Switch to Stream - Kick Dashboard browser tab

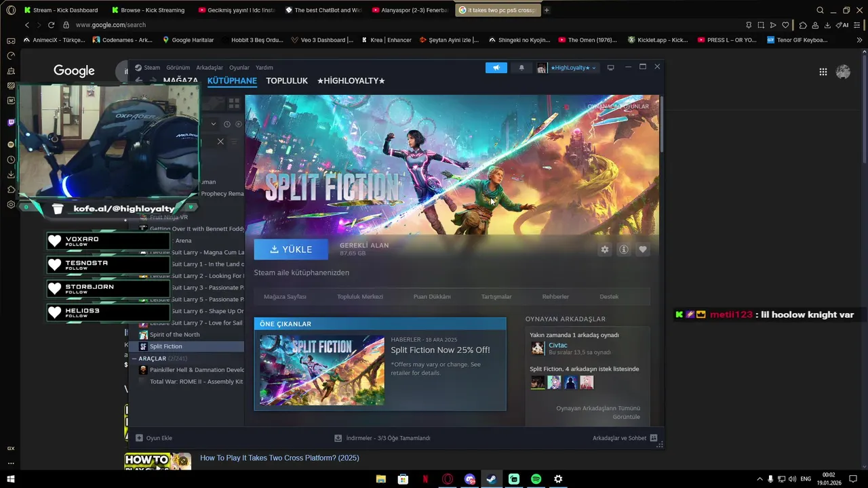coord(60,10)
